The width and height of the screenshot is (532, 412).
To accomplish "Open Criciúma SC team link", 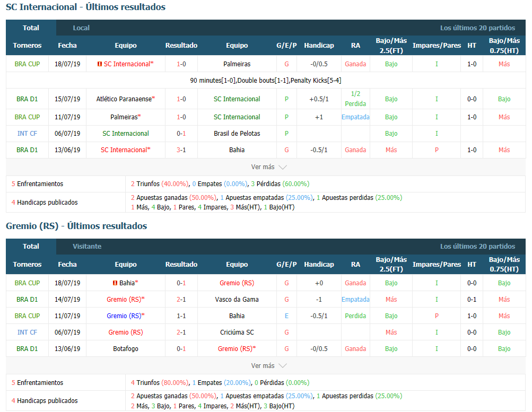I will pos(237,332).
